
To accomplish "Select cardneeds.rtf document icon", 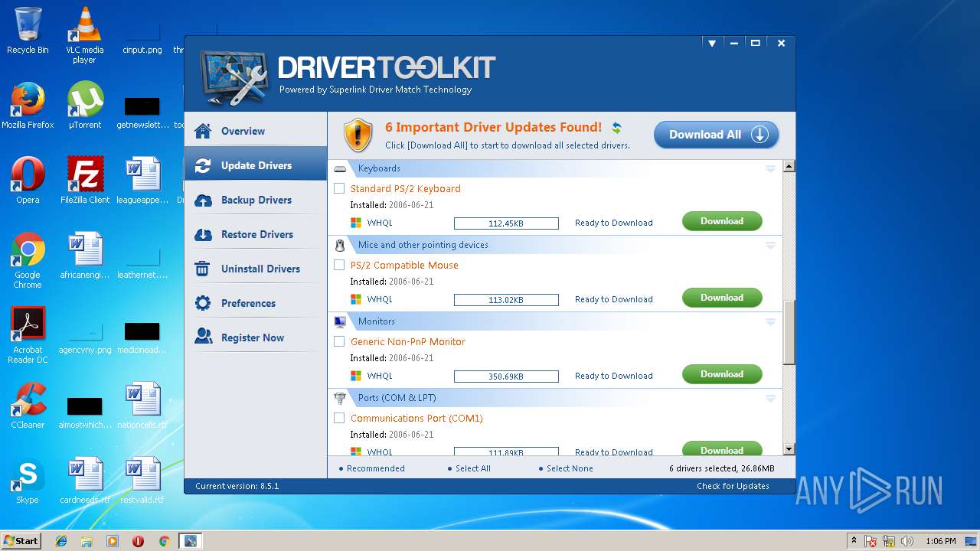I will tap(84, 481).
